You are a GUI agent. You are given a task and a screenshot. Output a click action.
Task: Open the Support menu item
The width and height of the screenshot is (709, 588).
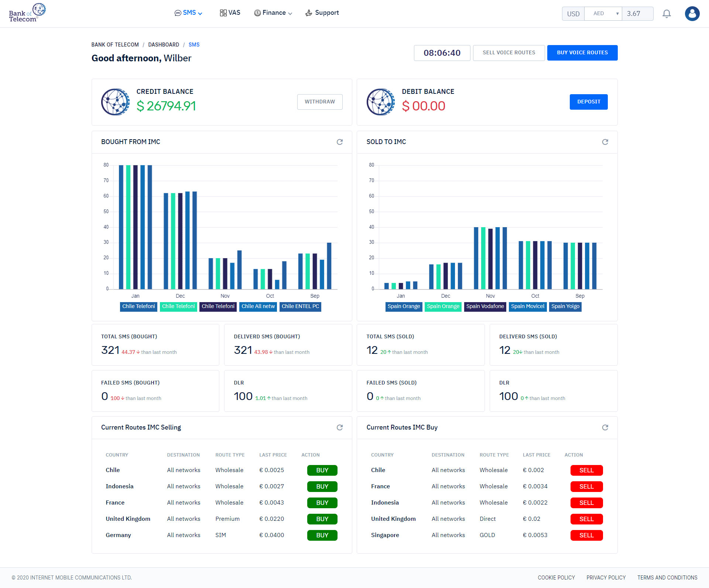tap(322, 13)
